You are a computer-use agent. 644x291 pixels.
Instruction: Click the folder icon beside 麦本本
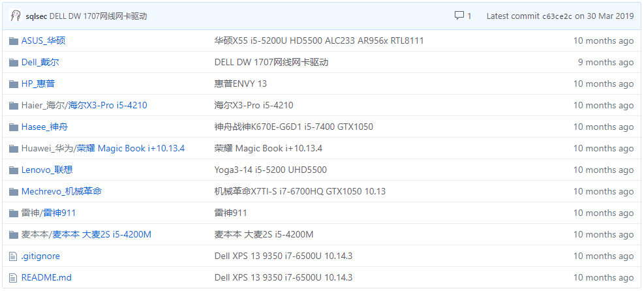pos(14,235)
